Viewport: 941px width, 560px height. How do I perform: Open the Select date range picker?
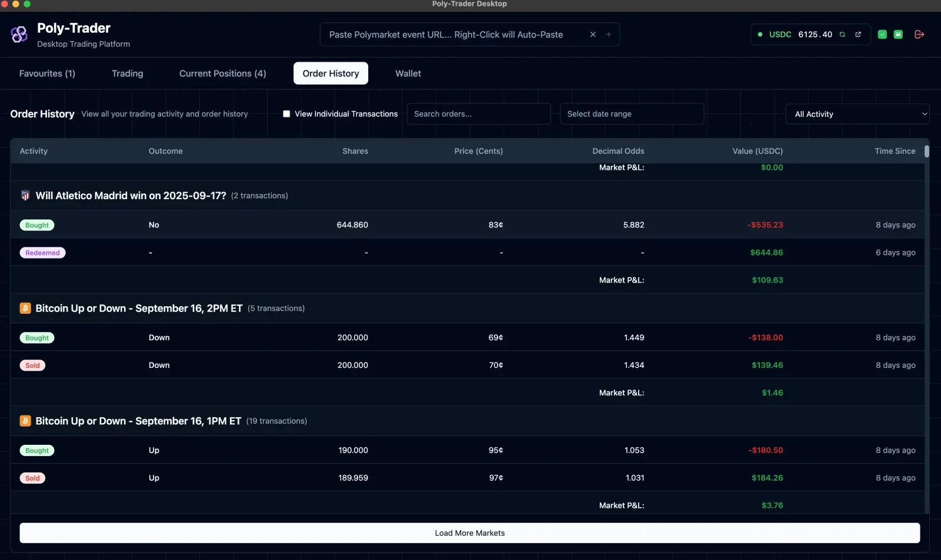tap(632, 114)
